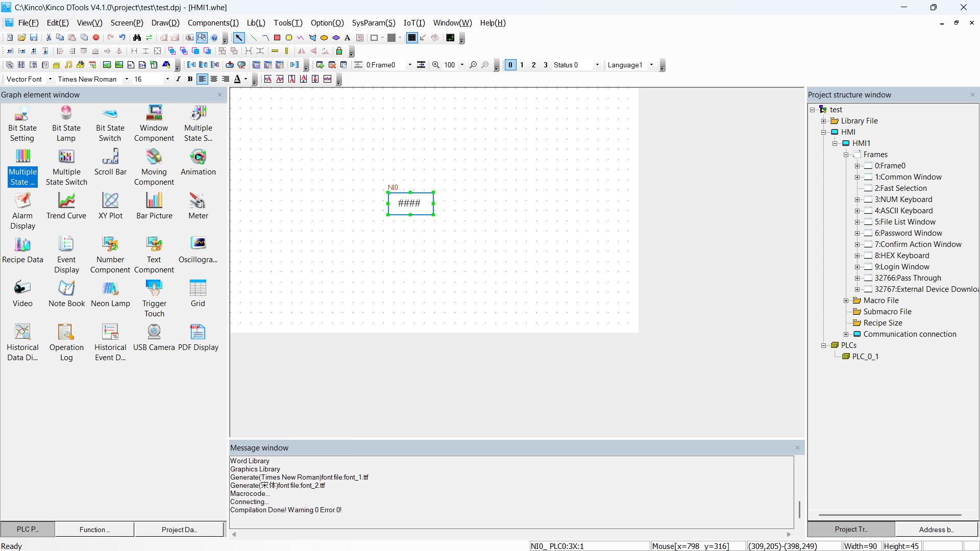Pick the Bit State Lamp element

tap(66, 123)
